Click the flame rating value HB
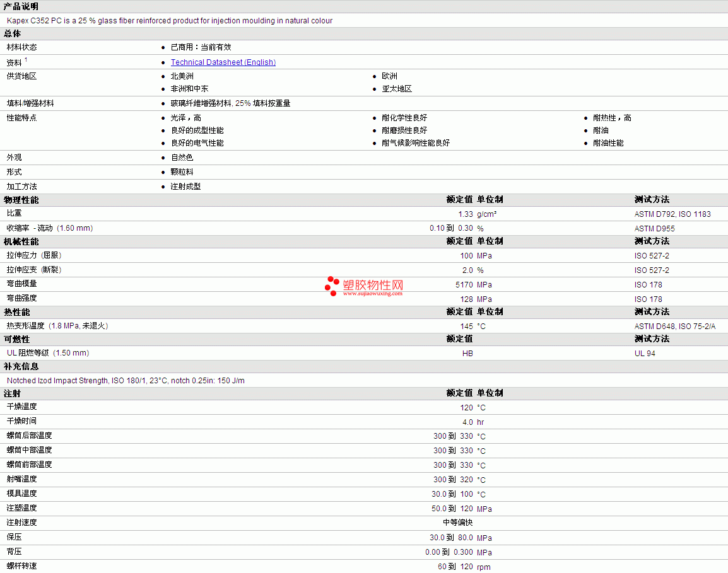The width and height of the screenshot is (728, 573). click(467, 354)
